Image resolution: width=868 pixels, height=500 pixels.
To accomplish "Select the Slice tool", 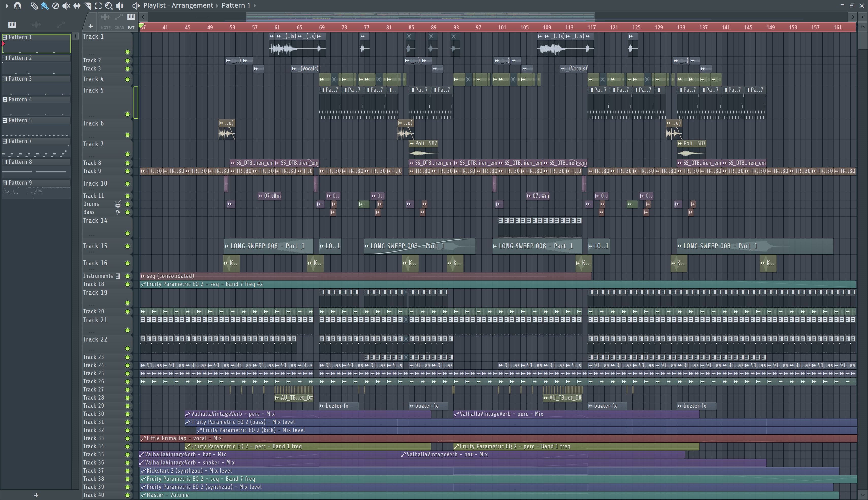I will pos(88,6).
